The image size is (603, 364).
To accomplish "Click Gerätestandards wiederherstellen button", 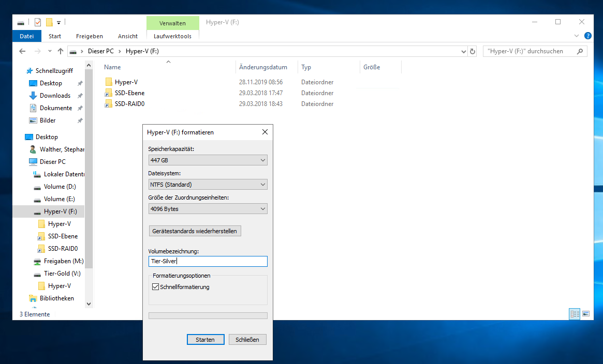I will [195, 231].
